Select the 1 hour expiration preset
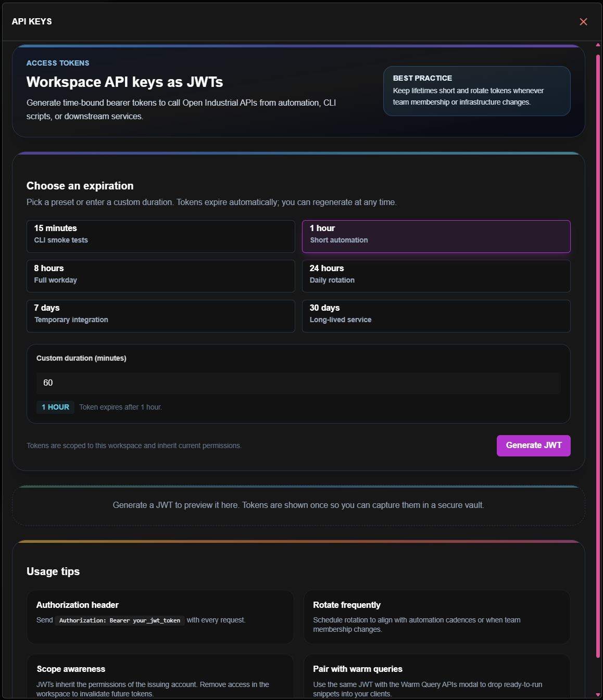This screenshot has height=700, width=603. coord(436,236)
